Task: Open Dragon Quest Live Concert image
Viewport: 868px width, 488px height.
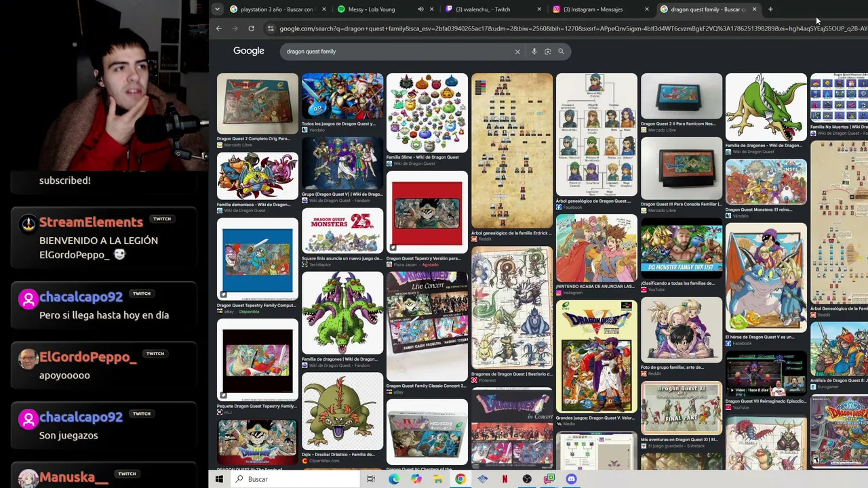Action: (427, 326)
